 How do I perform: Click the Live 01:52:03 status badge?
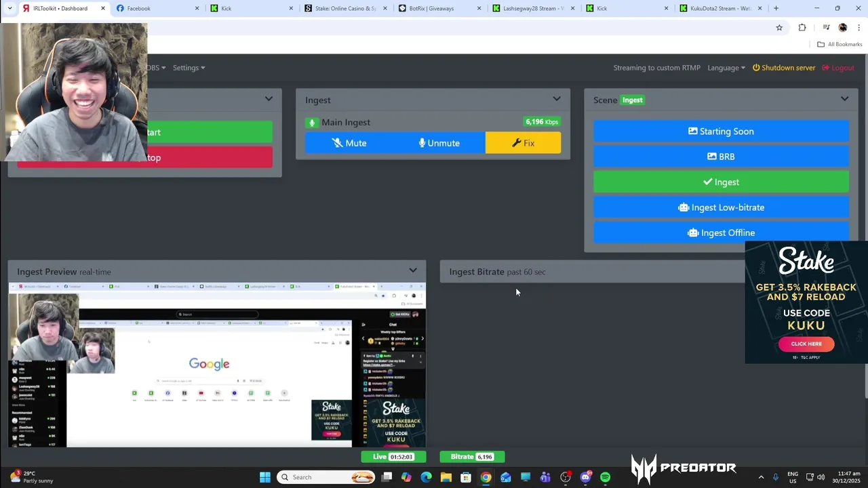(393, 457)
